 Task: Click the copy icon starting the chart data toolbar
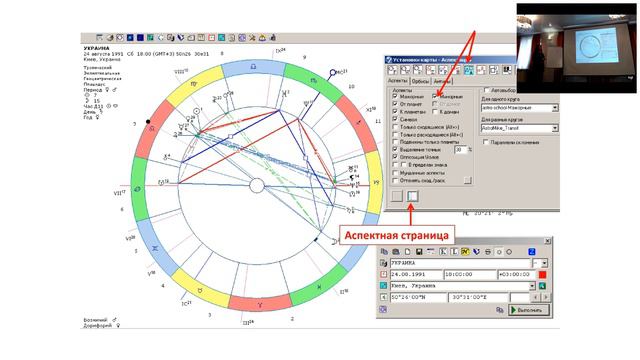(384, 252)
